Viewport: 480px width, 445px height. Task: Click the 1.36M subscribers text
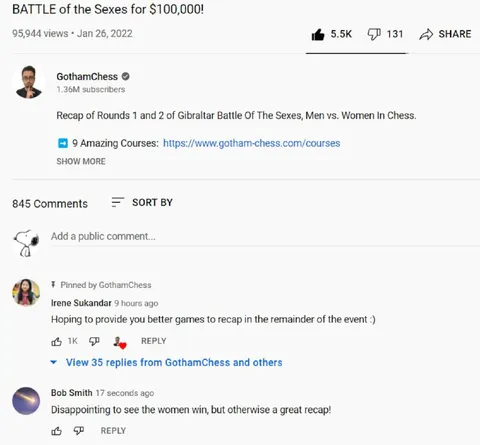(x=91, y=89)
